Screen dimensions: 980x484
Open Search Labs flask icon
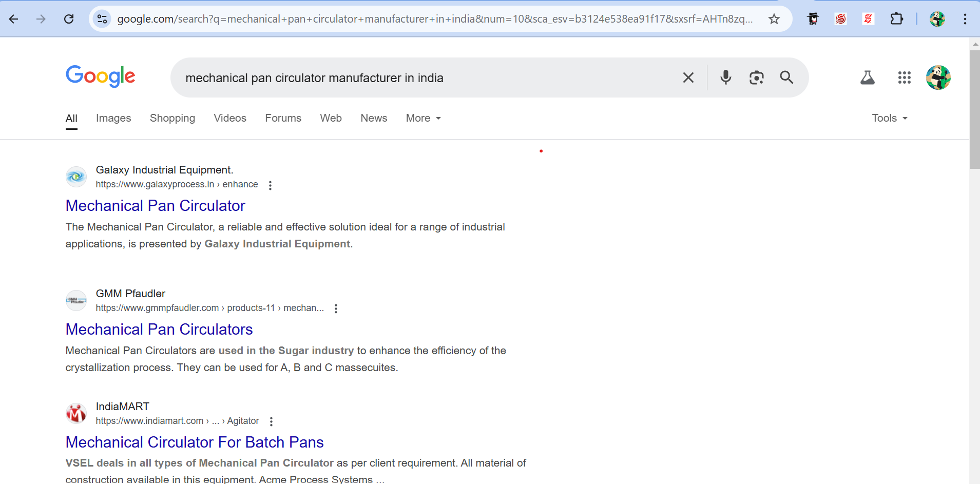pos(867,78)
